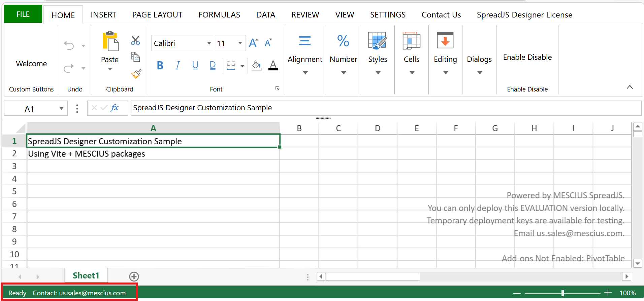The height and width of the screenshot is (301, 644).
Task: Open the Redo history dropdown arrow
Action: 83,69
